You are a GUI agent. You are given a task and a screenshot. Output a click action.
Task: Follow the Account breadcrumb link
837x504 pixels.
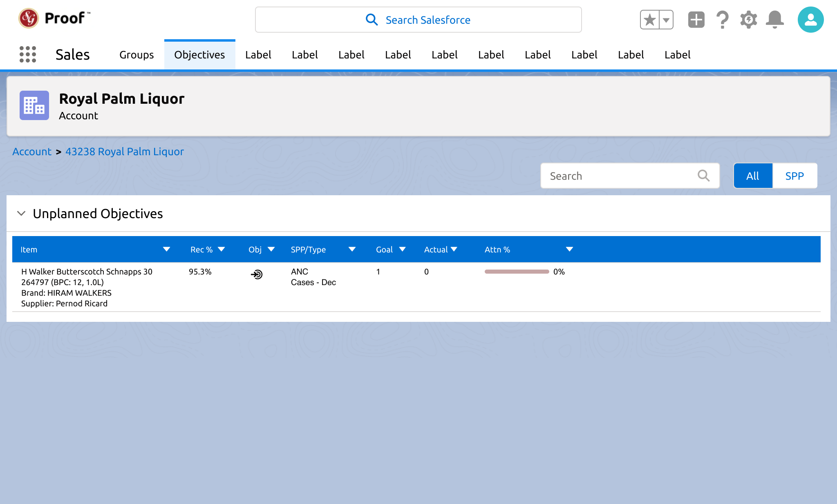click(32, 152)
